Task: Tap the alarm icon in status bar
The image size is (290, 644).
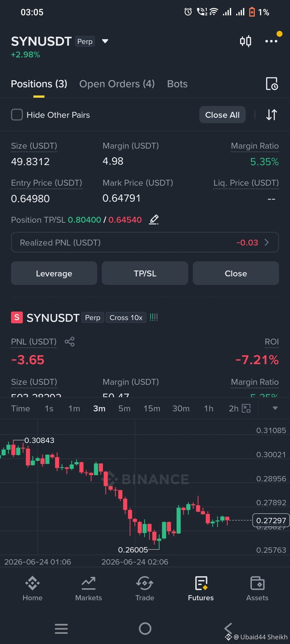Action: tap(188, 12)
